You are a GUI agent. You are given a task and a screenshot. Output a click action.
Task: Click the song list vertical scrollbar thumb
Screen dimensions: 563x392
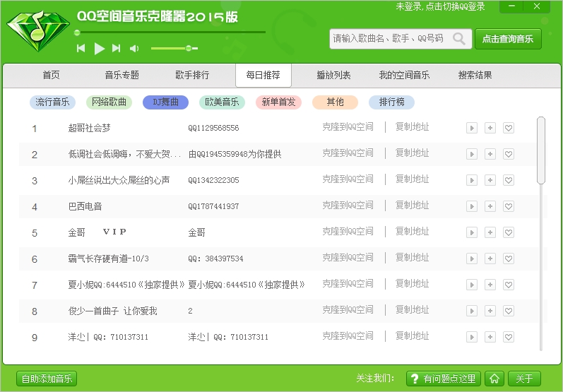pos(541,150)
